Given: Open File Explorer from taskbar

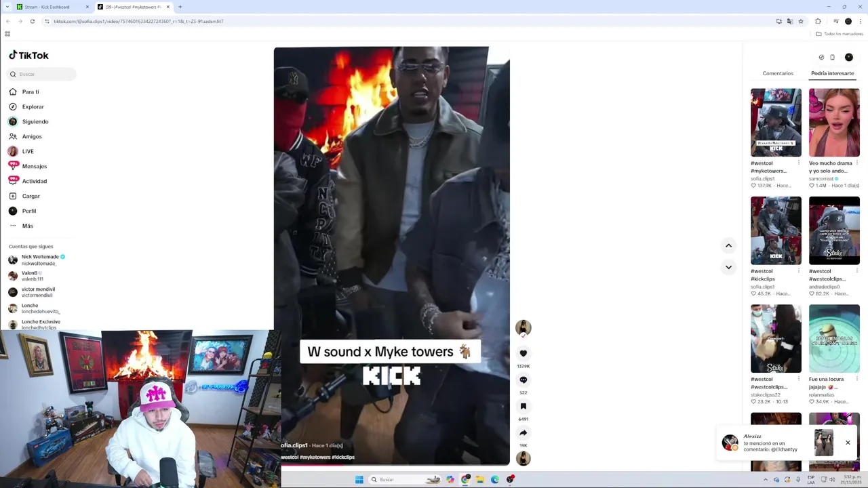Looking at the screenshot, I should (480, 479).
